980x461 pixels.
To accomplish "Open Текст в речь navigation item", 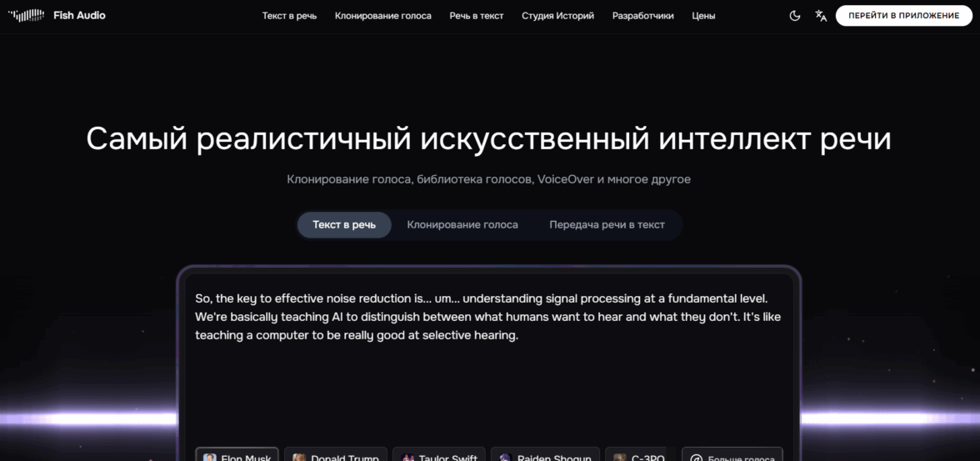I will pyautogui.click(x=289, y=16).
